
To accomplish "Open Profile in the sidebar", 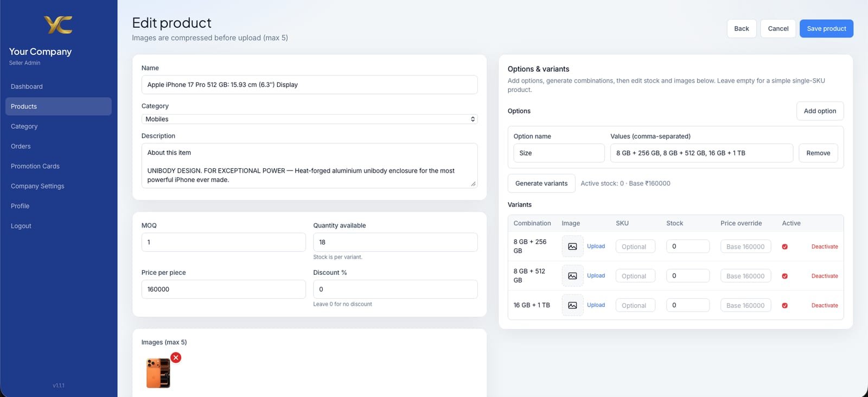I will 59,206.
